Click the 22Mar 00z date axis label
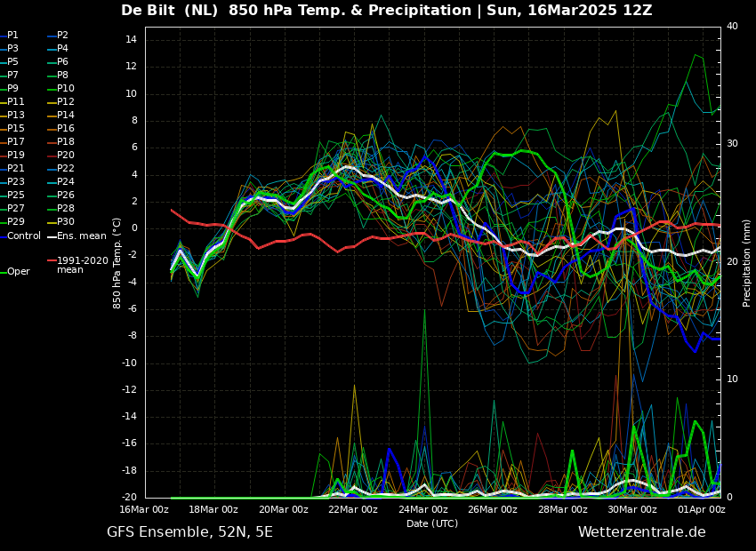This screenshot has height=551, width=756. click(353, 509)
